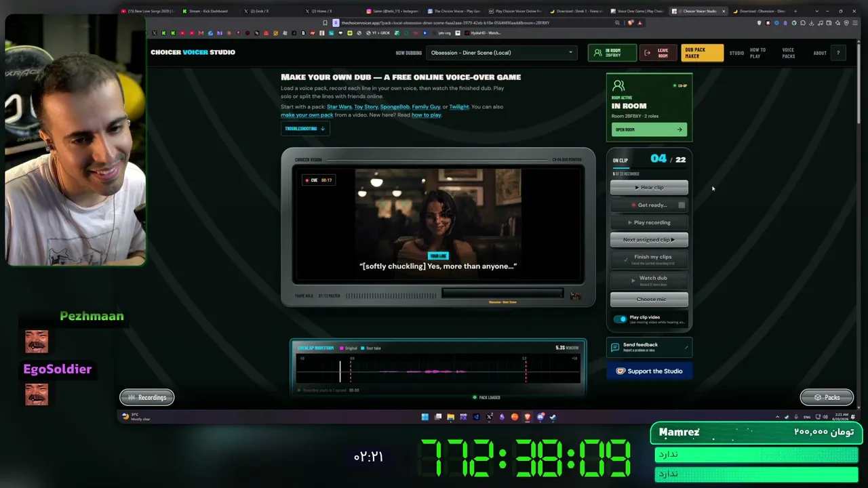The width and height of the screenshot is (868, 488).
Task: Click the bookmark icon in address bar
Action: tap(325, 22)
